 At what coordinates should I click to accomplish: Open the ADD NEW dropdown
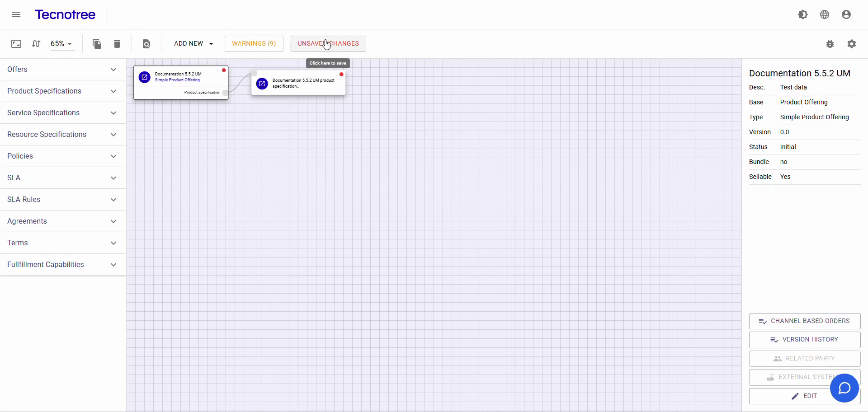pos(193,44)
